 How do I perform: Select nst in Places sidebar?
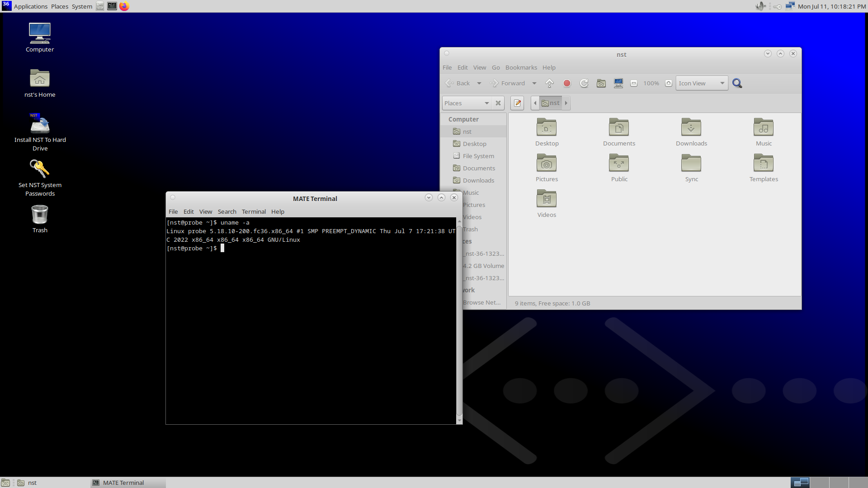(474, 131)
